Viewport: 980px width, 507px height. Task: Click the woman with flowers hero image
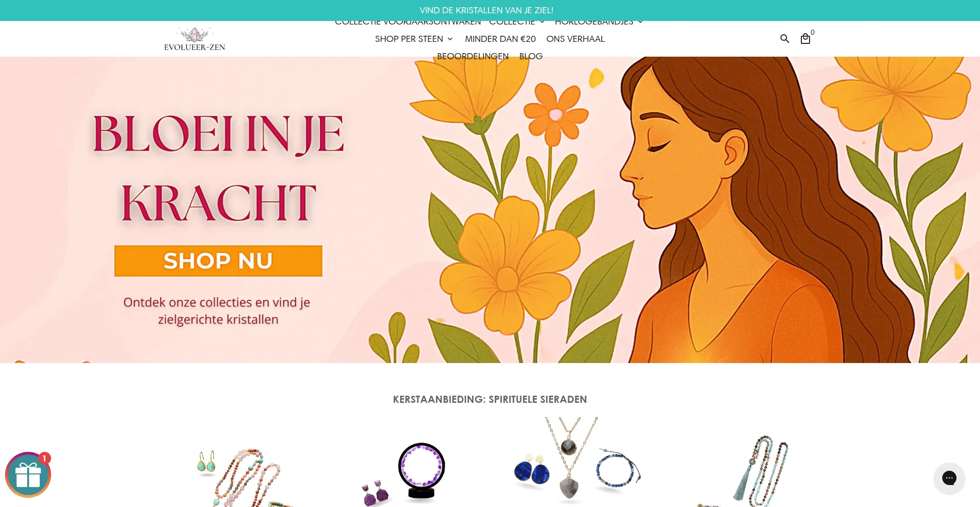click(x=664, y=210)
